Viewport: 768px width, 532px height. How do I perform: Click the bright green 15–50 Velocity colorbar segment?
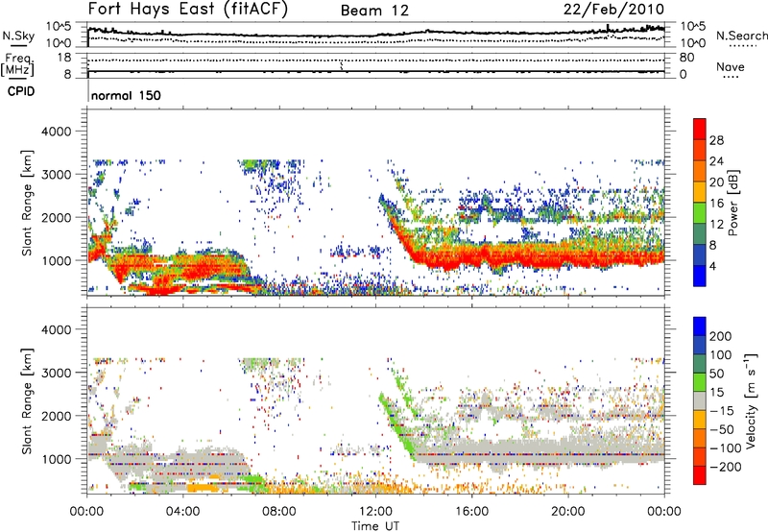pyautogui.click(x=700, y=382)
